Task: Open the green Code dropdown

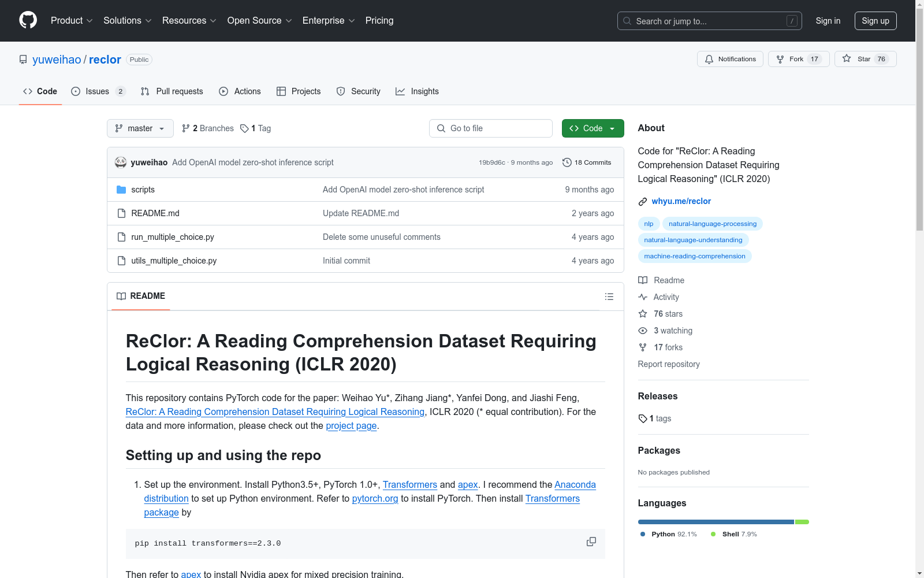Action: point(593,128)
